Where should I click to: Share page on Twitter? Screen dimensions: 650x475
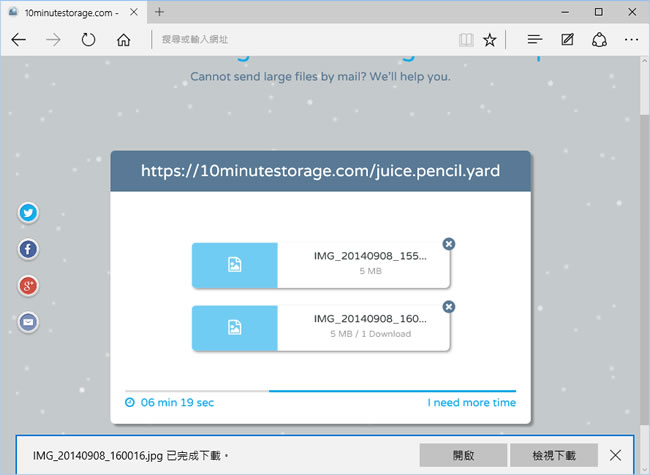(28, 213)
